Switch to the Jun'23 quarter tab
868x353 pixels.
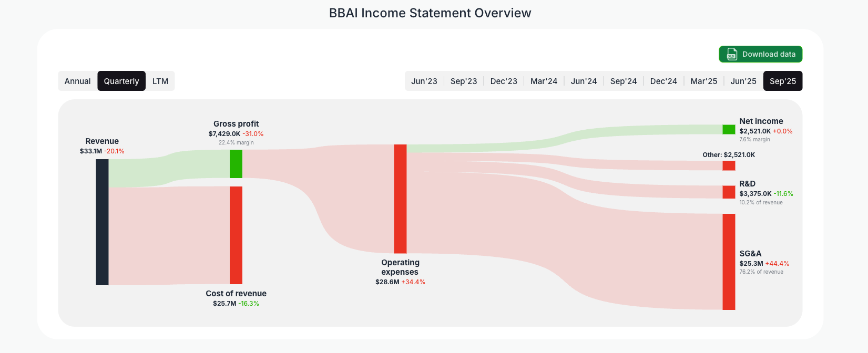point(424,81)
